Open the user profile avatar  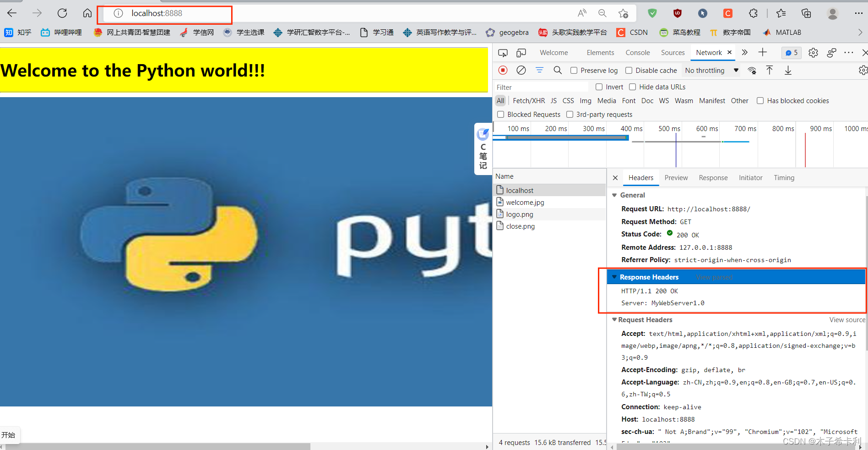tap(833, 14)
